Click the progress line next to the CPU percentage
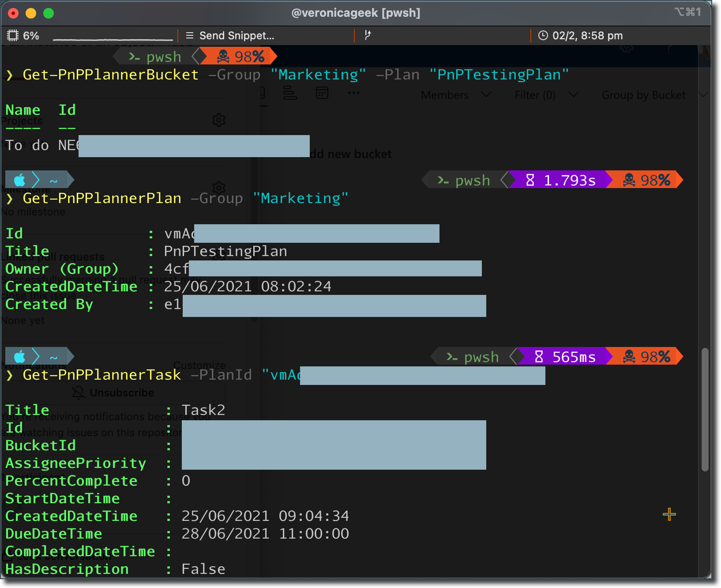The image size is (721, 588). tap(113, 39)
